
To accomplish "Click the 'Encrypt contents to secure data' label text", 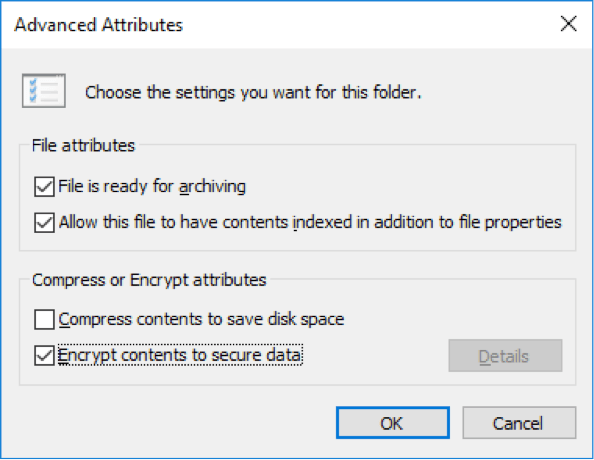I will (180, 355).
